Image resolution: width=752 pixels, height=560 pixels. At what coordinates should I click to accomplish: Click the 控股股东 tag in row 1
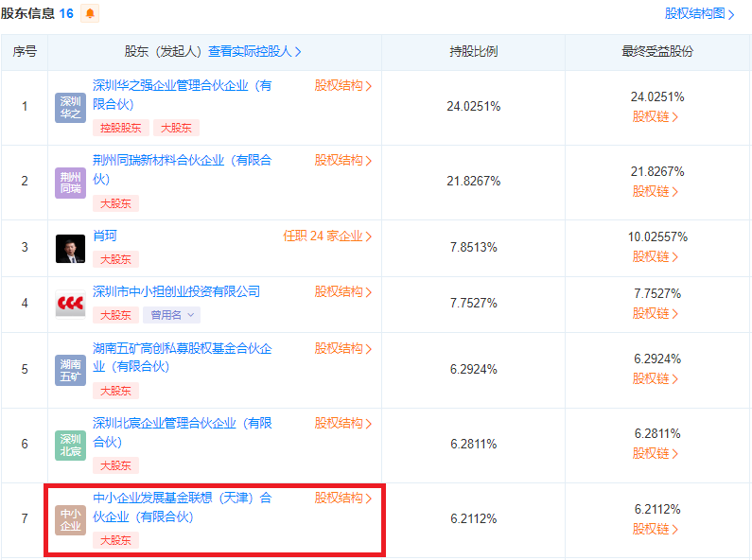[120, 128]
